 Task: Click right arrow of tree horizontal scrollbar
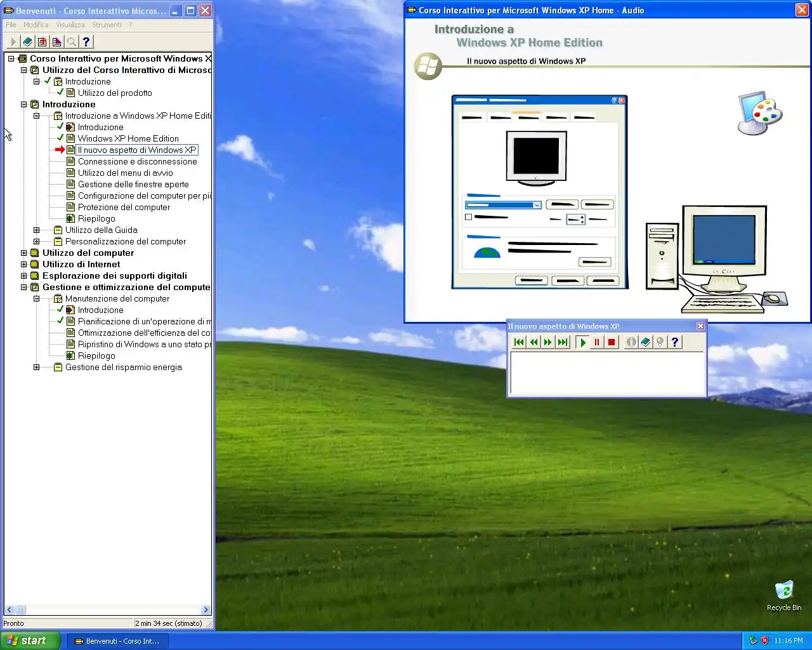coord(206,610)
